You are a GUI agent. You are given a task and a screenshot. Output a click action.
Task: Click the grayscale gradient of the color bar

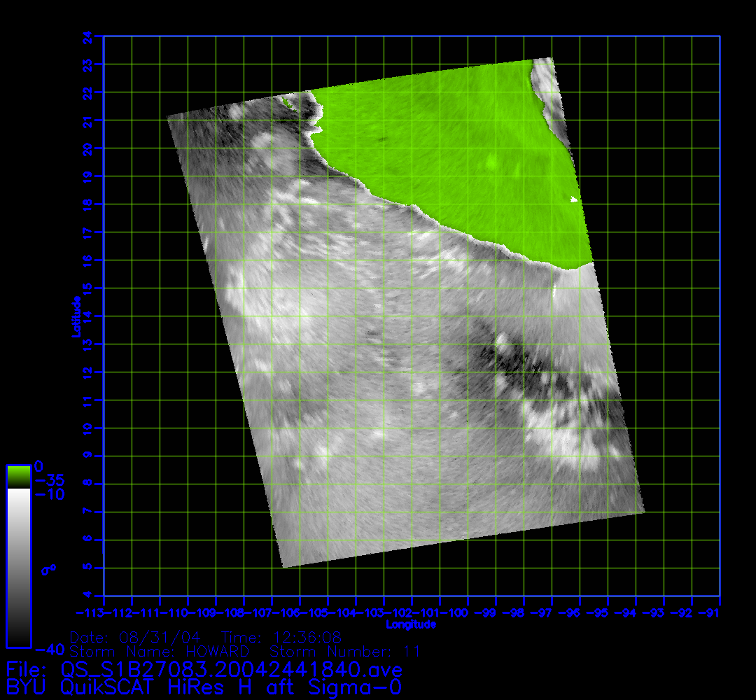tap(18, 567)
